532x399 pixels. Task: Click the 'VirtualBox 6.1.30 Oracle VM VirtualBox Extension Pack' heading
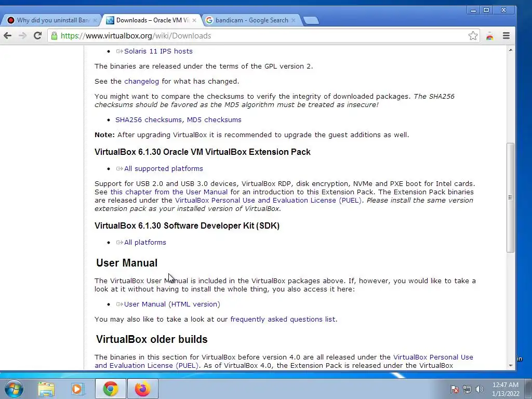[203, 152]
